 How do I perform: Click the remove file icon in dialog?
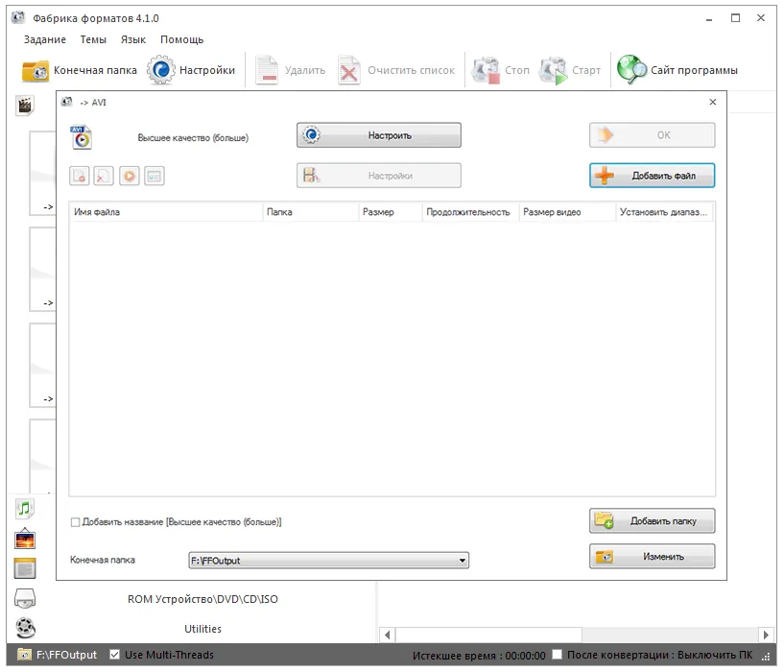80,176
